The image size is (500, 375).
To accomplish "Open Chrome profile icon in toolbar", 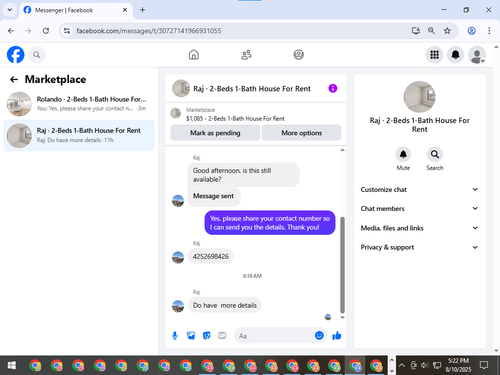I will [471, 31].
